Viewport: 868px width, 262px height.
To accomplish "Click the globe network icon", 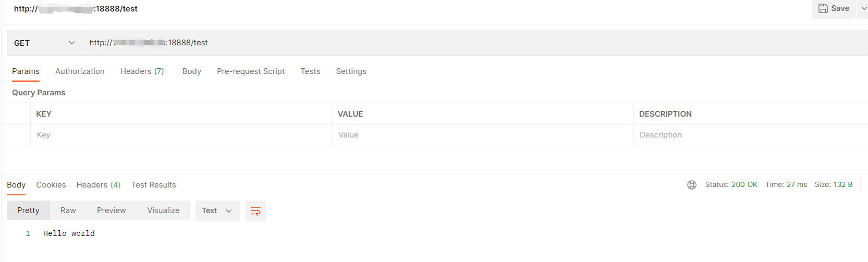I will click(692, 185).
